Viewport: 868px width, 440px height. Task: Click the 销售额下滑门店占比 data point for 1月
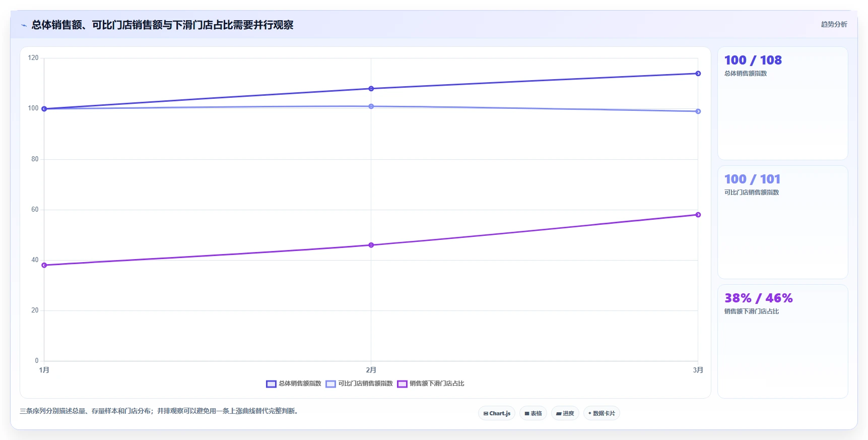coord(44,265)
